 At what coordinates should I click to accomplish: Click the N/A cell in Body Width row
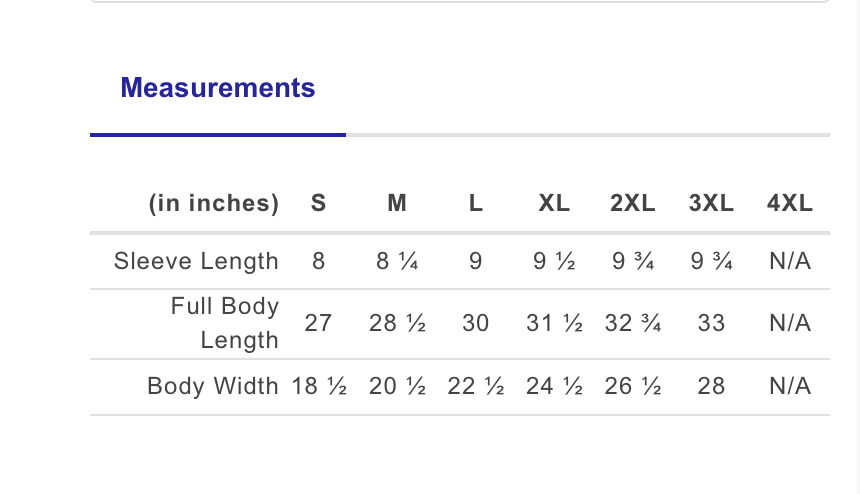click(x=790, y=386)
